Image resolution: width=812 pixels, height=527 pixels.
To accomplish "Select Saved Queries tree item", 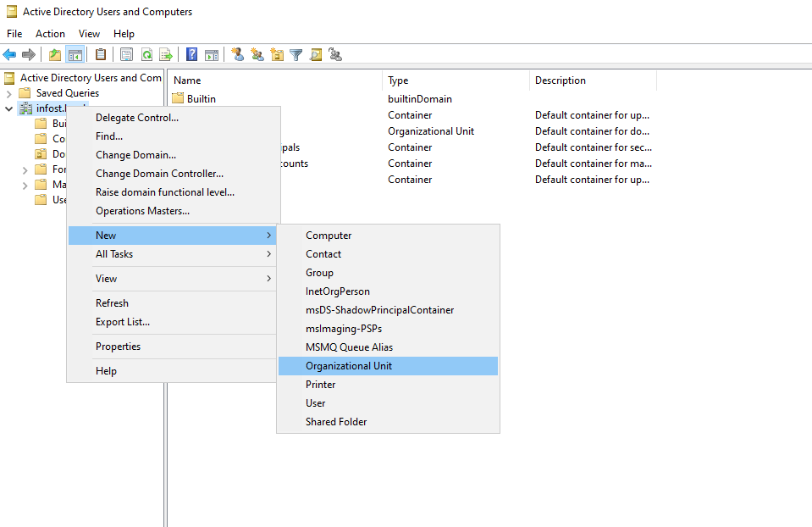I will coord(68,93).
